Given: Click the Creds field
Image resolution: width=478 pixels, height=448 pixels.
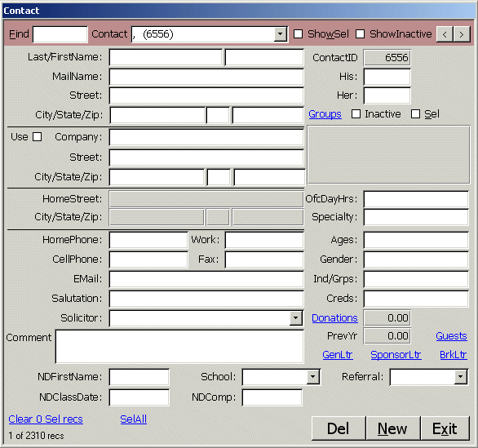Looking at the screenshot, I should point(416,299).
